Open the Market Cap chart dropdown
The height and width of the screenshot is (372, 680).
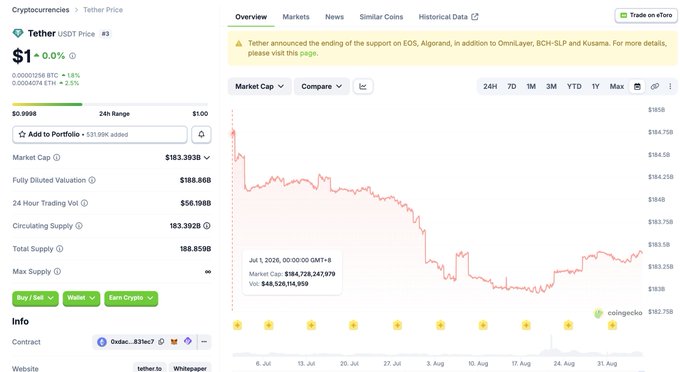click(x=259, y=86)
